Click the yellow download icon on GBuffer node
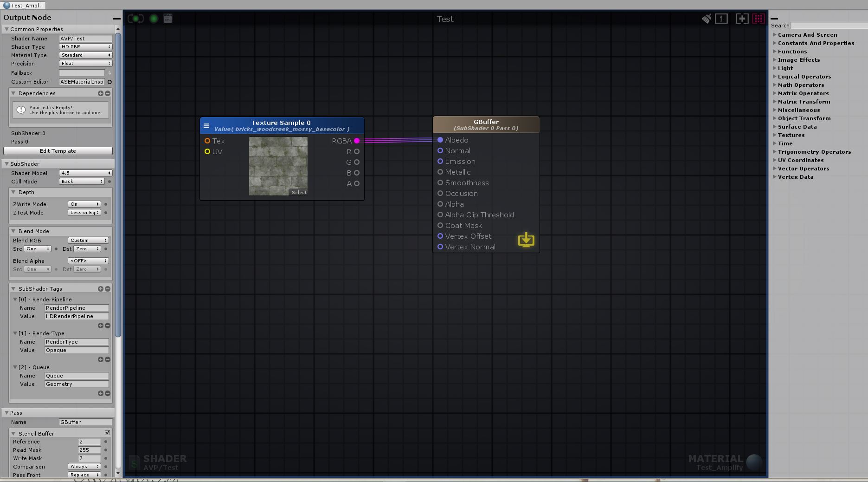Viewport: 868px width, 482px height. pyautogui.click(x=526, y=240)
